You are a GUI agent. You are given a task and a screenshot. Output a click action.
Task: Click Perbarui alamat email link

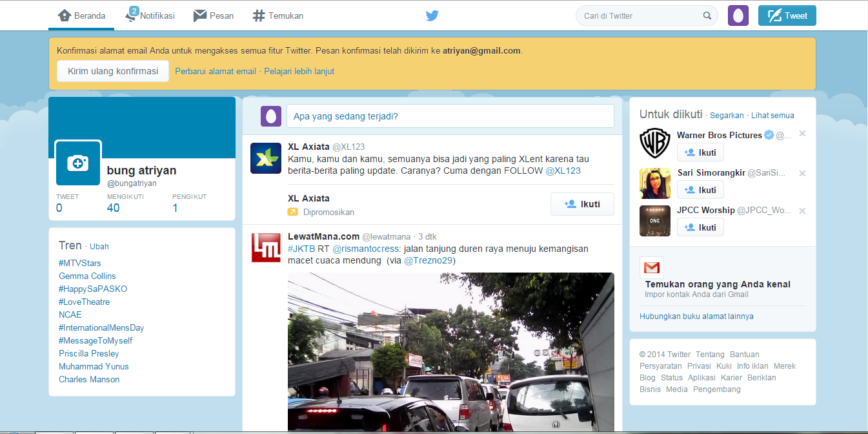[216, 72]
